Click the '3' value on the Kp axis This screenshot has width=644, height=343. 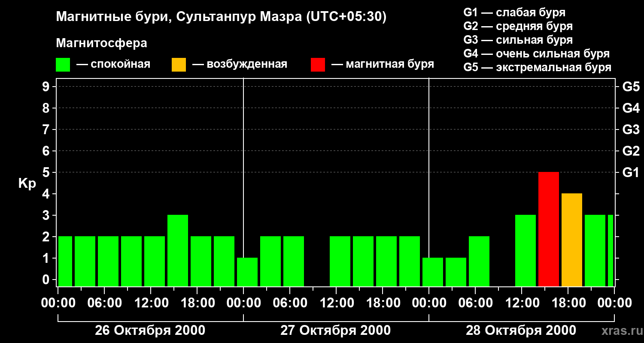[47, 216]
